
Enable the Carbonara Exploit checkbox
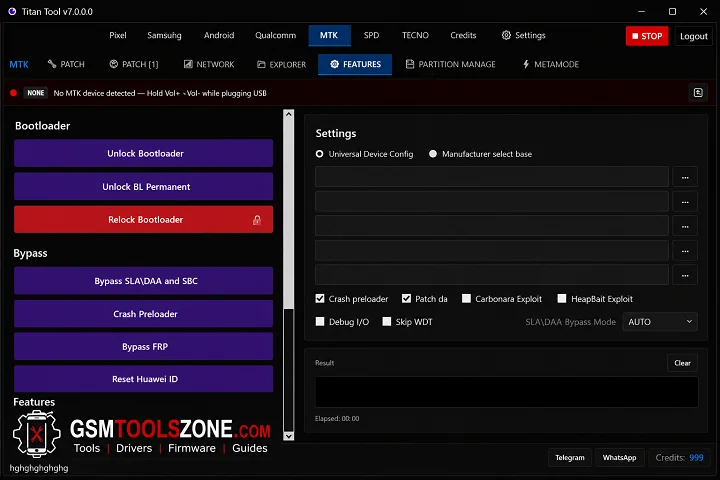tap(466, 299)
